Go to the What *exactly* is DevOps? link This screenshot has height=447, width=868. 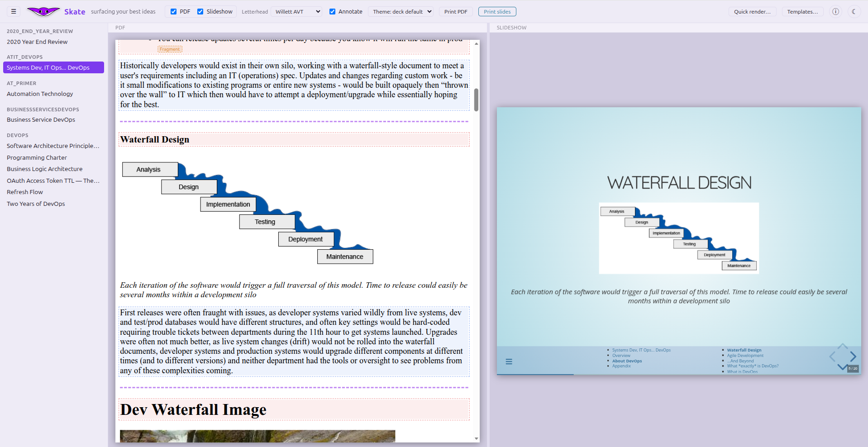pos(753,366)
